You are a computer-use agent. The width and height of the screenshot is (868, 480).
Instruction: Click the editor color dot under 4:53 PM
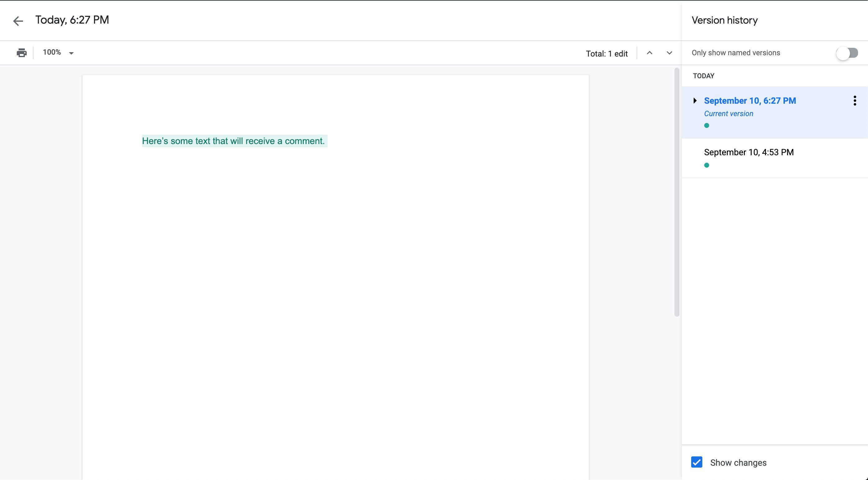tap(707, 165)
